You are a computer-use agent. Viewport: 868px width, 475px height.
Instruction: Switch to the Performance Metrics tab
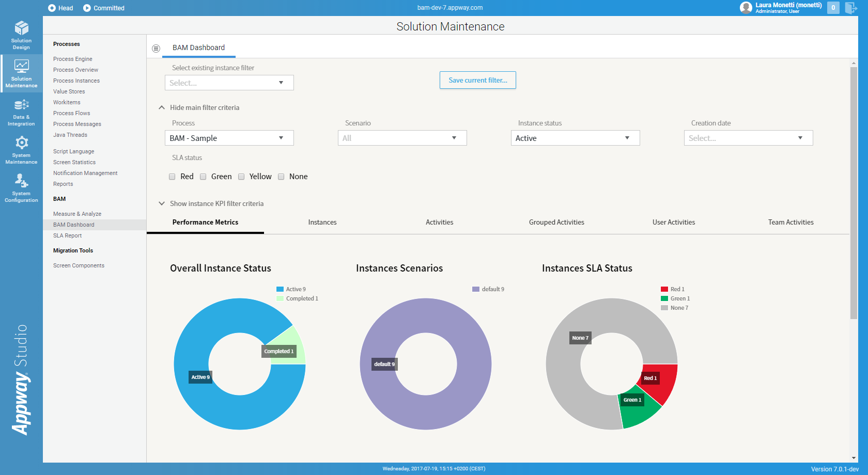pyautogui.click(x=205, y=222)
